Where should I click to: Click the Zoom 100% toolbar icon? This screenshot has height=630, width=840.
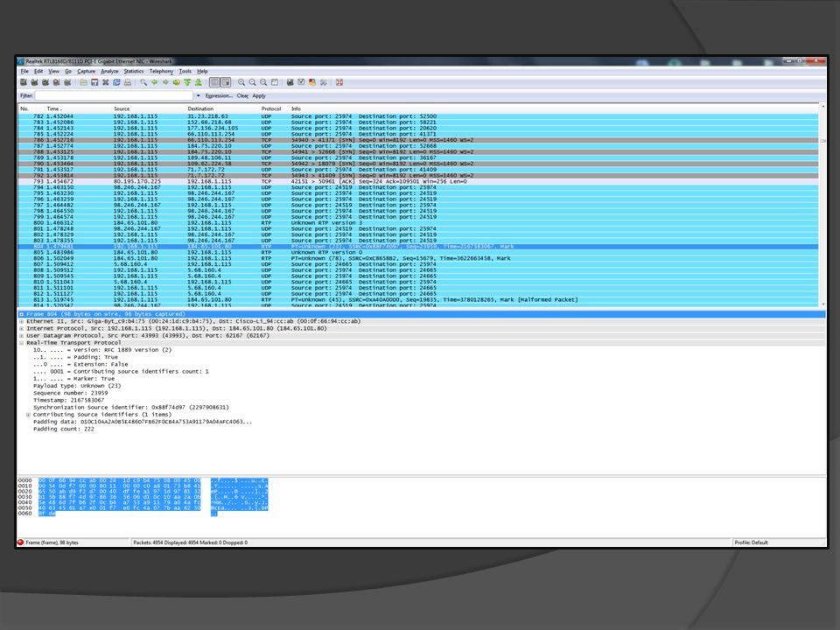tap(263, 82)
